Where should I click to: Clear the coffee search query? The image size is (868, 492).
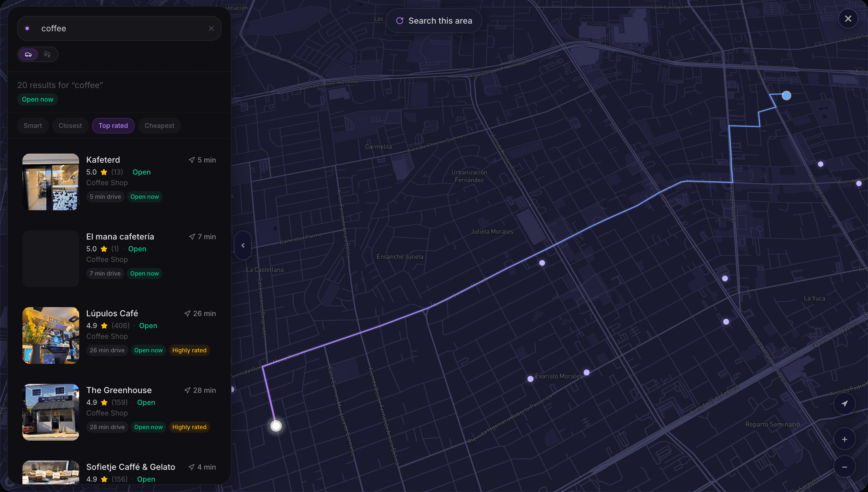(211, 28)
